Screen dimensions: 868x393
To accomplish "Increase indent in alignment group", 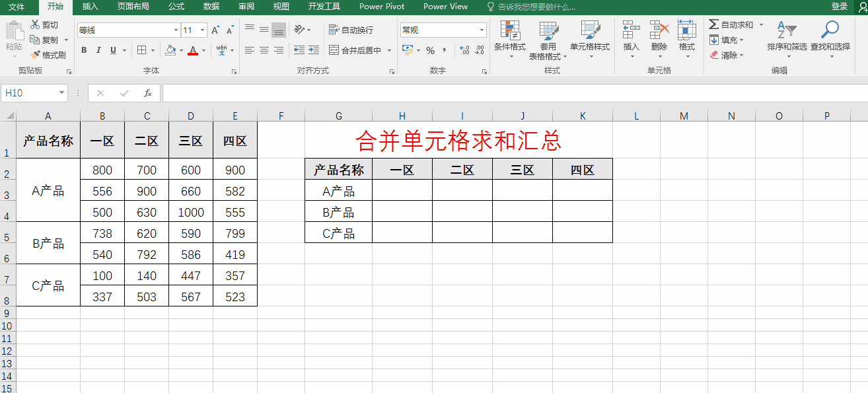I will pos(314,50).
